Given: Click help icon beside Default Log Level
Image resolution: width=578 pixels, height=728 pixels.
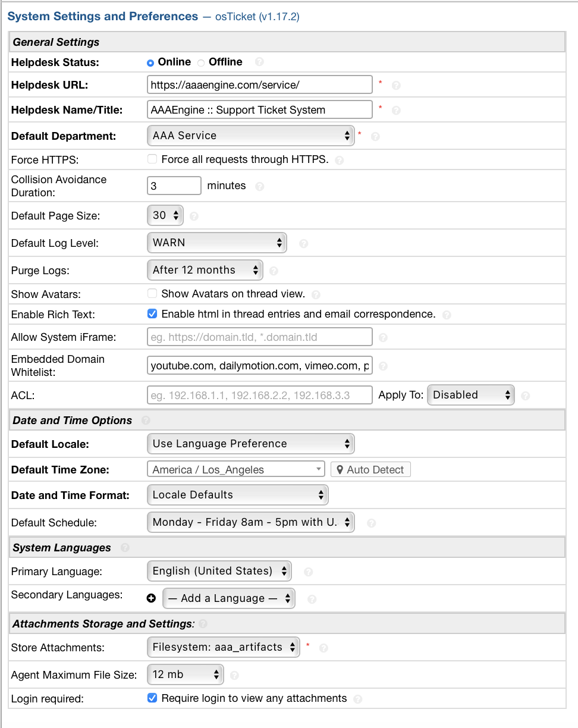Looking at the screenshot, I should [x=303, y=243].
